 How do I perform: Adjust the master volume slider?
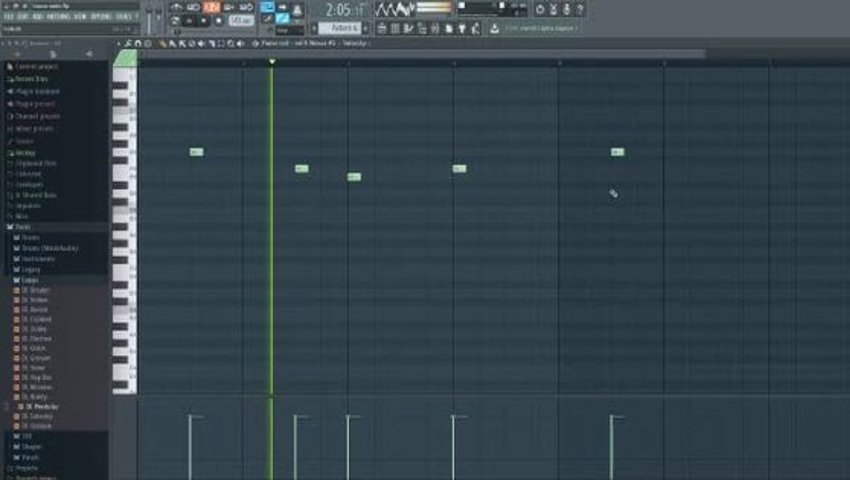(149, 19)
